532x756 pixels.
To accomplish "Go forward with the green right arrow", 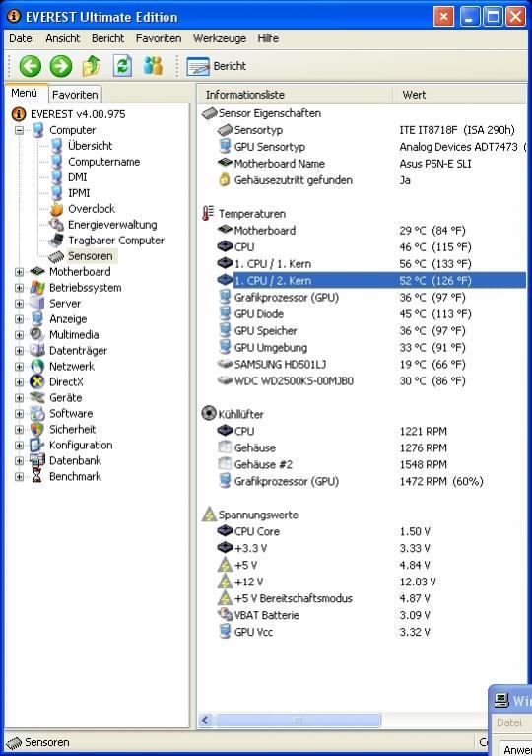I will click(61, 66).
